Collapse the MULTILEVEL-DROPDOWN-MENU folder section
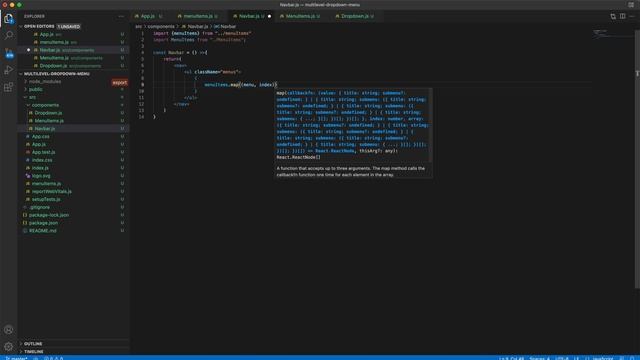 (x=56, y=74)
